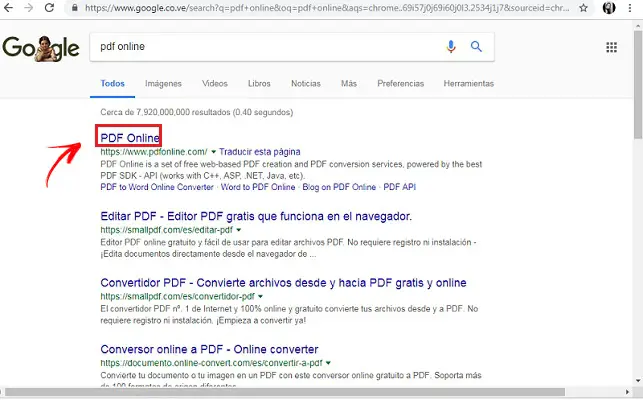Expand arrow next to smallpdf convertidor-pdf URL
This screenshot has width=643, height=400.
tap(260, 297)
